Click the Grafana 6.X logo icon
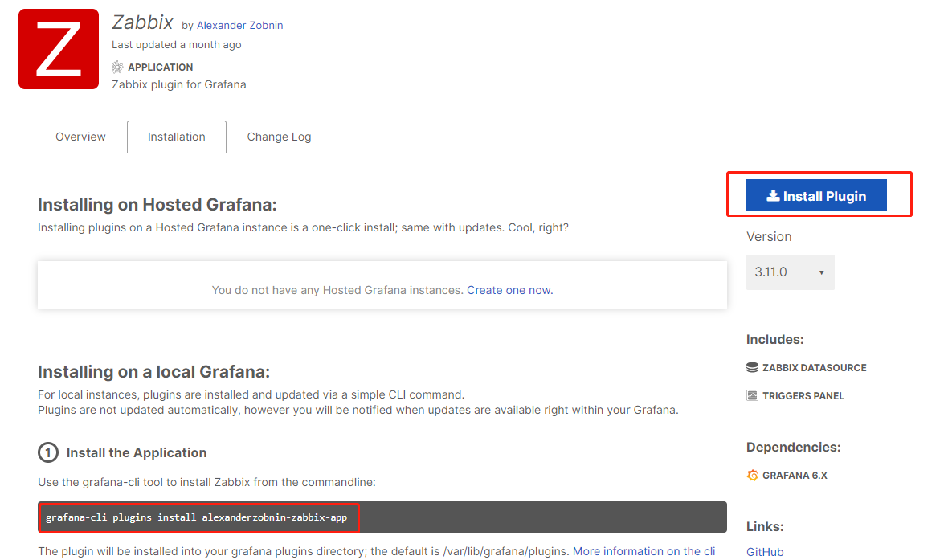 (x=753, y=475)
